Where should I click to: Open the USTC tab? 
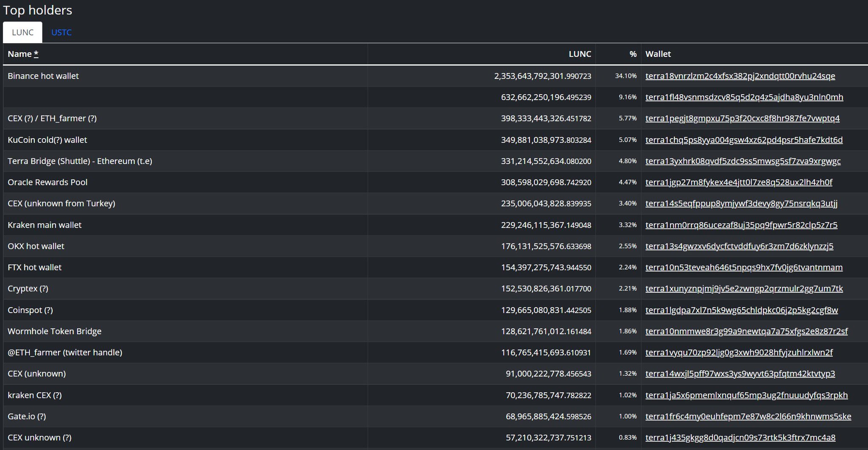61,33
